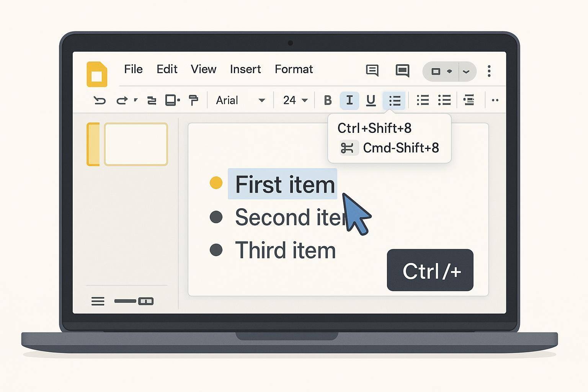The image size is (588, 392).
Task: Toggle Underline formatting
Action: click(x=371, y=100)
